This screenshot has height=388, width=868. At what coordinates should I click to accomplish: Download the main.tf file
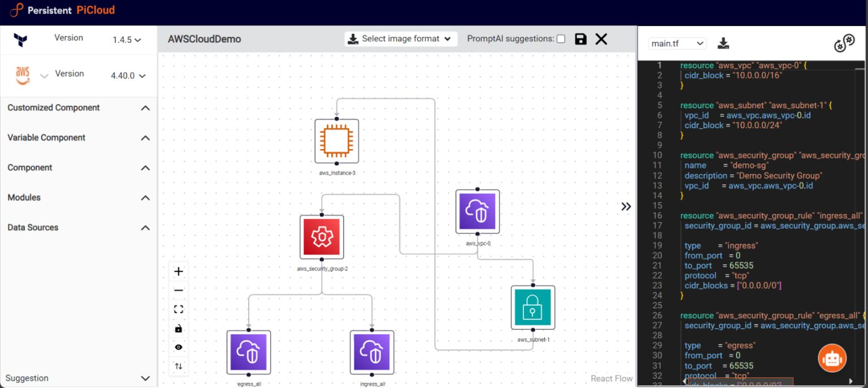tap(723, 43)
